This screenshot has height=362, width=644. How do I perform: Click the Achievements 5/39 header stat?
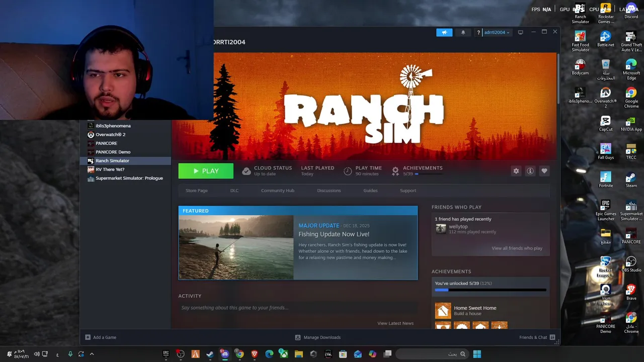point(418,171)
